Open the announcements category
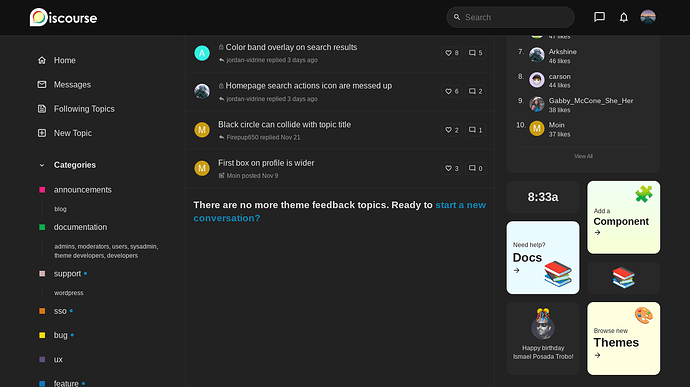 pyautogui.click(x=83, y=190)
